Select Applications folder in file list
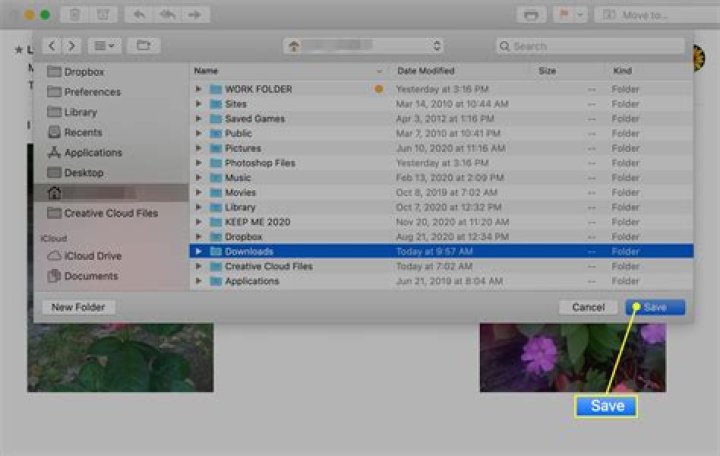The image size is (720, 456). [441, 281]
